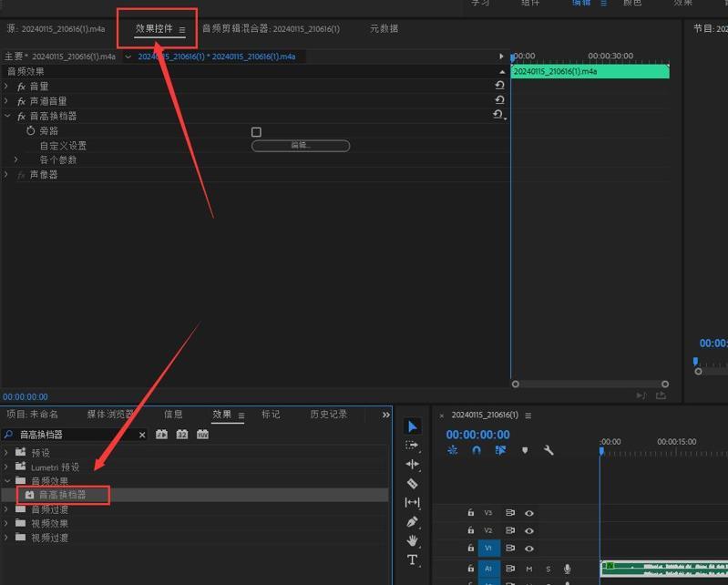728x585 pixels.
Task: Open the 媒体浏览器 tab
Action: tap(110, 414)
